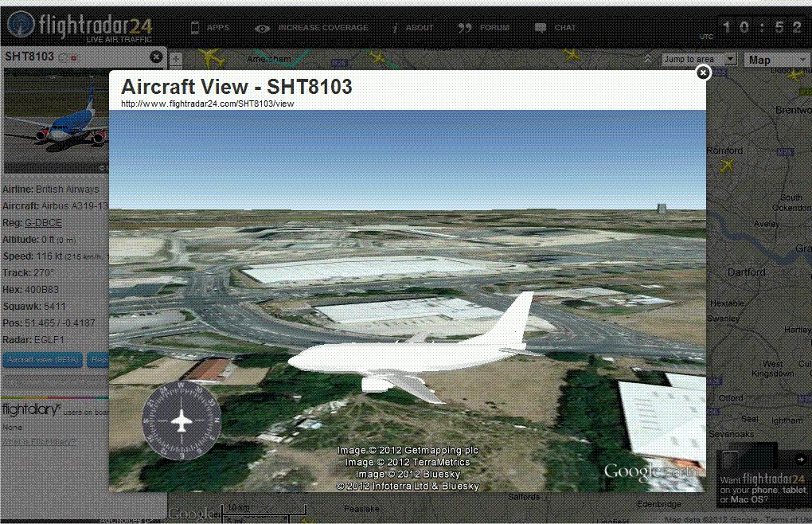Open the Forum menu item

(484, 28)
